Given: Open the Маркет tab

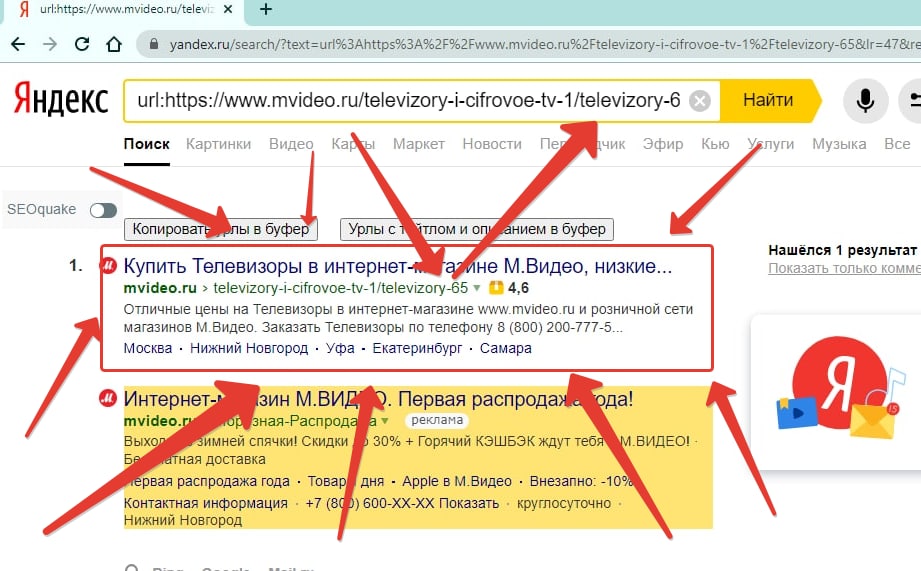Looking at the screenshot, I should click(419, 144).
